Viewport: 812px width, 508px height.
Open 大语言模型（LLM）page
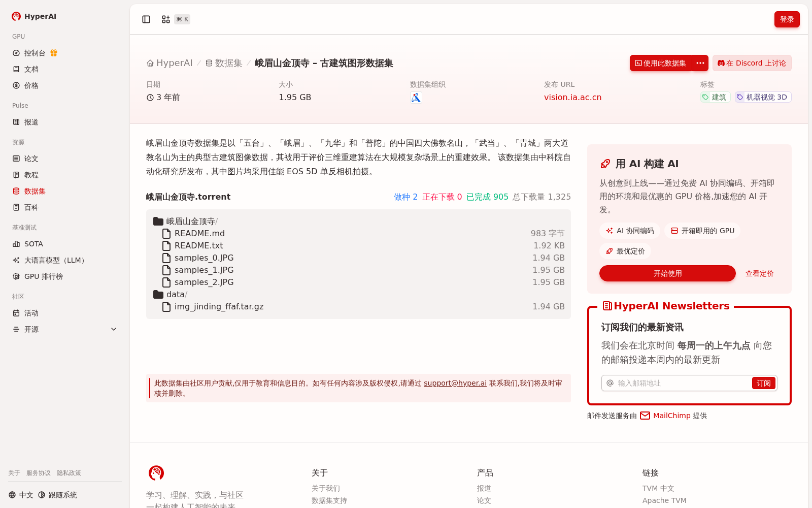(x=56, y=260)
